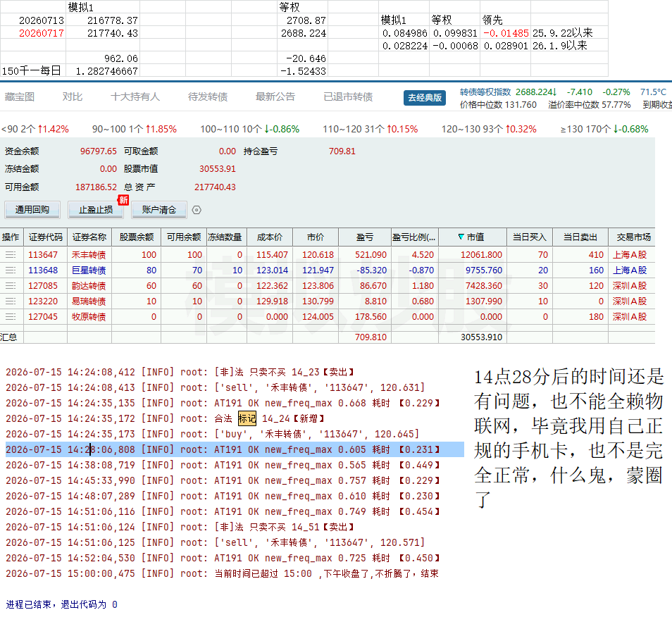Select the 易瑞转债 name cell
The image size is (672, 629).
89,301
